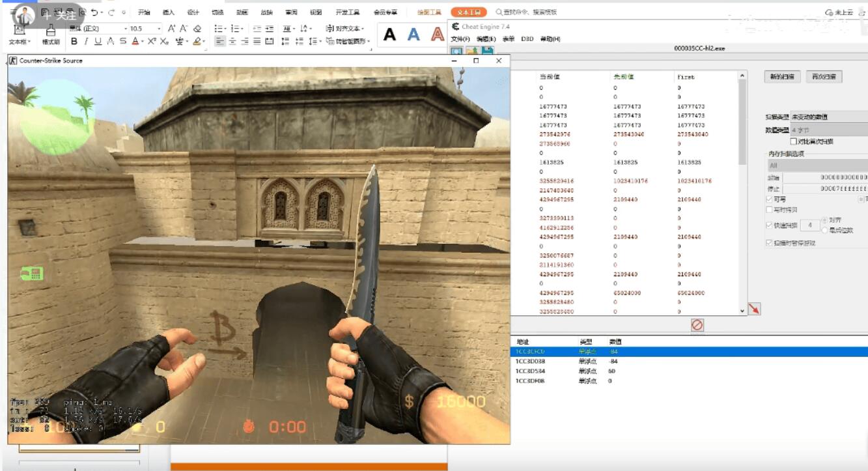Toggle bold formatting in WPS ribbon

point(74,41)
